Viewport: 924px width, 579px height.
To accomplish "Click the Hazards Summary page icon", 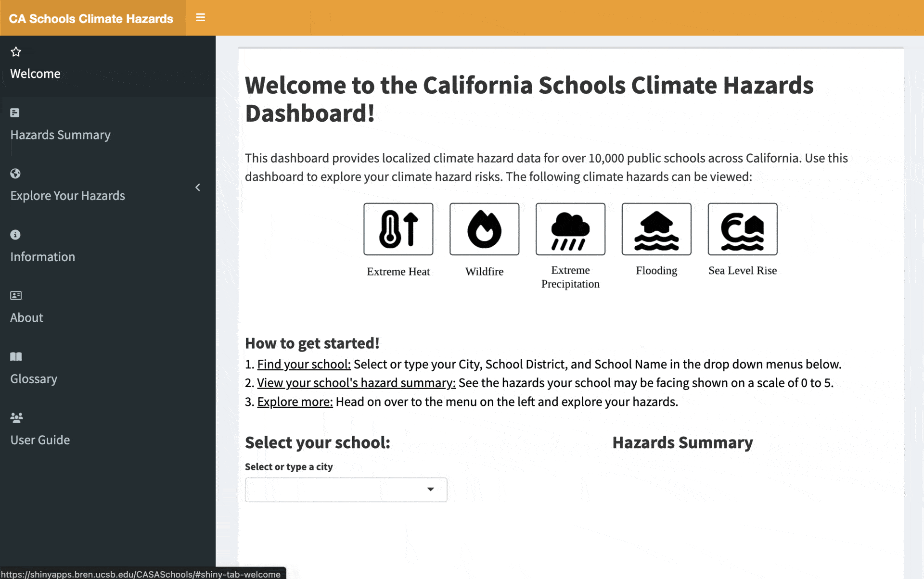I will 15,113.
